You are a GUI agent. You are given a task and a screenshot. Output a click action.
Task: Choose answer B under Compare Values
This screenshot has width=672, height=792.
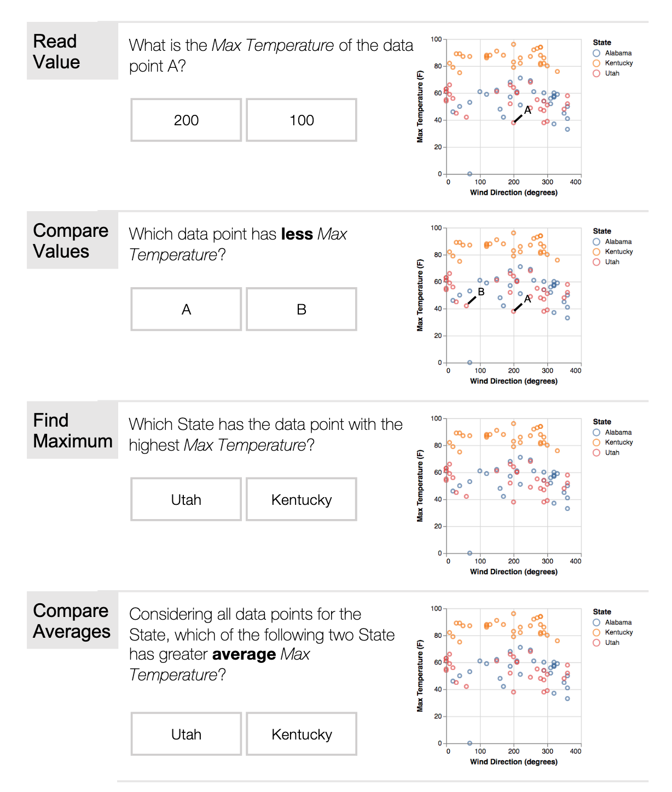[302, 310]
